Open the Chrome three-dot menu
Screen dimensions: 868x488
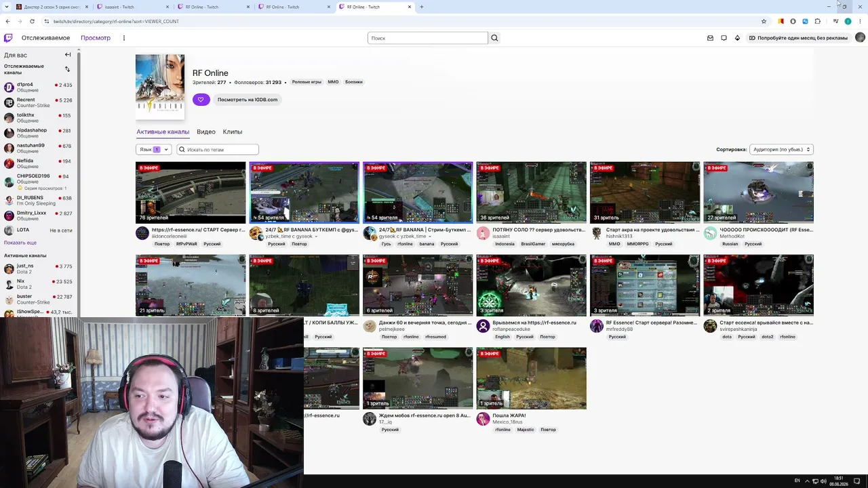(x=860, y=21)
